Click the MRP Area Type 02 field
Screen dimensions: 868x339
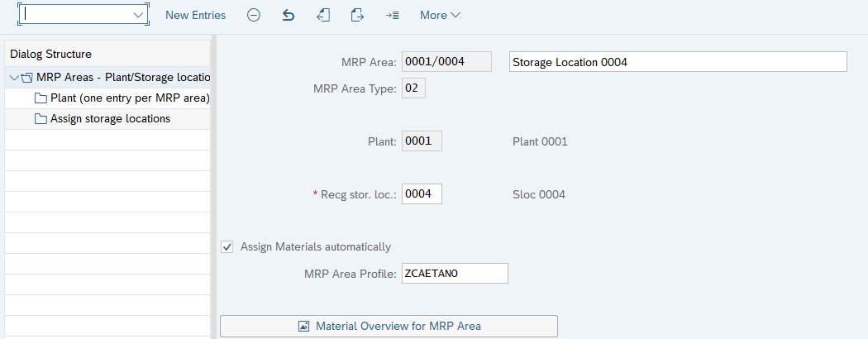(x=413, y=88)
